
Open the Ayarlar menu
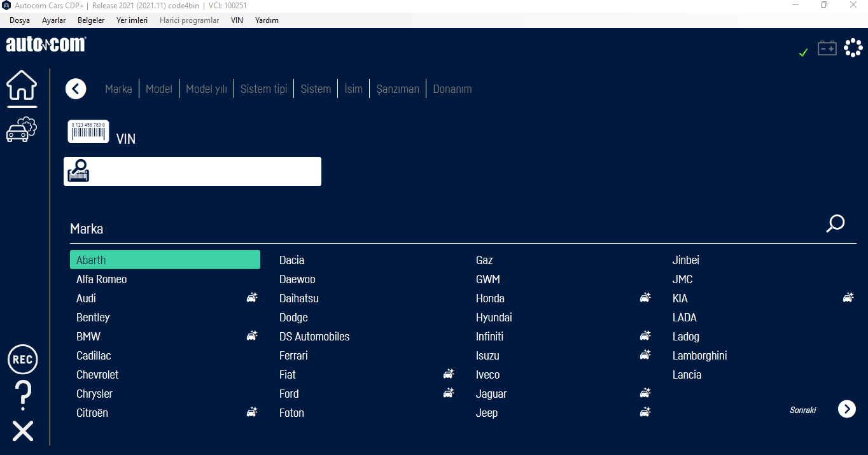53,20
